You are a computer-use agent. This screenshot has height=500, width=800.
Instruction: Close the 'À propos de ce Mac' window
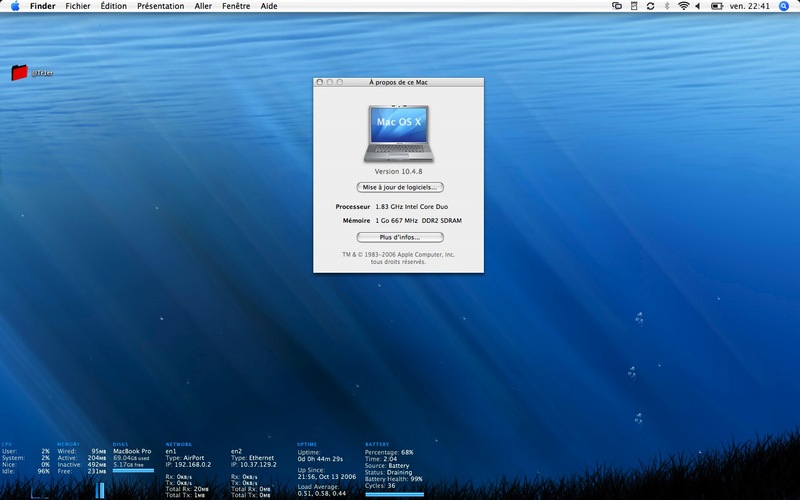pyautogui.click(x=320, y=82)
